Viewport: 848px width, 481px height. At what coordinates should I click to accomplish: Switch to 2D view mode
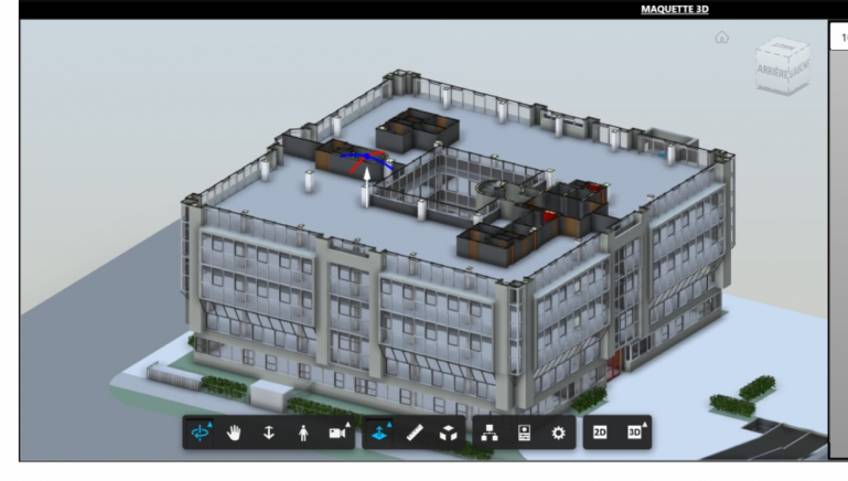(x=600, y=433)
